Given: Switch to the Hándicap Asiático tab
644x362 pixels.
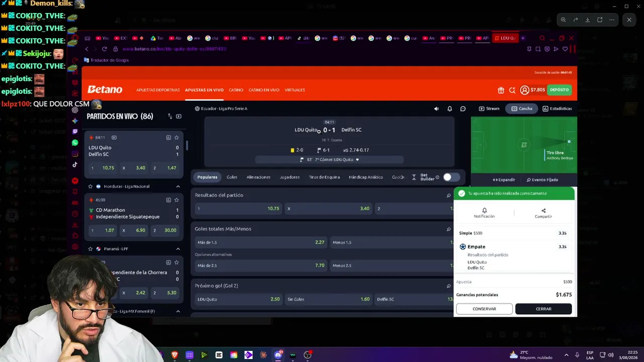Looking at the screenshot, I should [366, 177].
